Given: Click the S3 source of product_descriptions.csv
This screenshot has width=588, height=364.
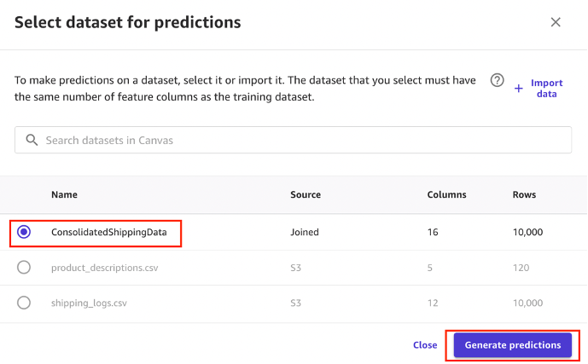Looking at the screenshot, I should pyautogui.click(x=297, y=268).
